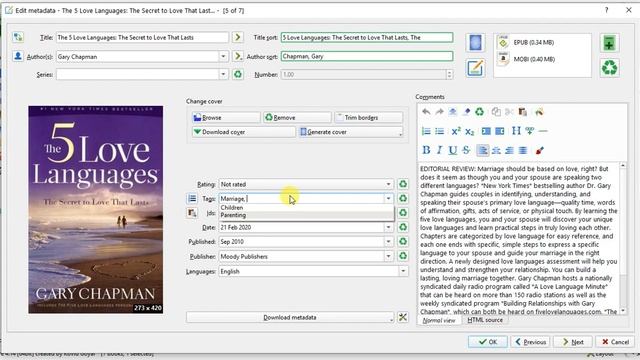Click Download cover button
This screenshot has width=640, height=360.
[244, 132]
